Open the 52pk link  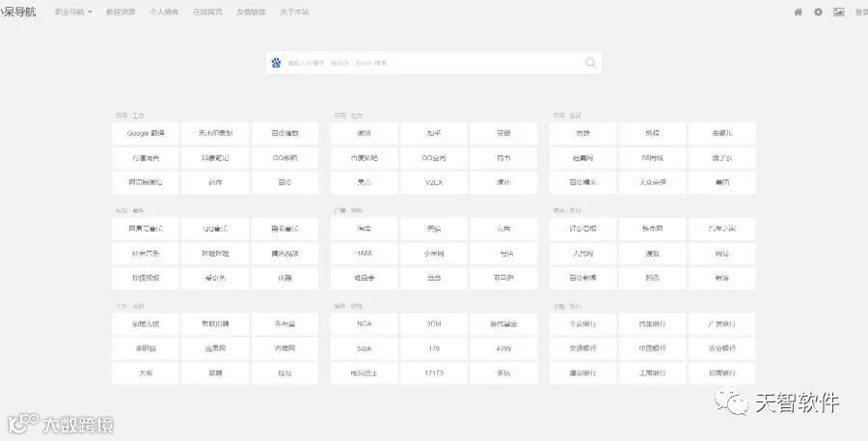[365, 348]
